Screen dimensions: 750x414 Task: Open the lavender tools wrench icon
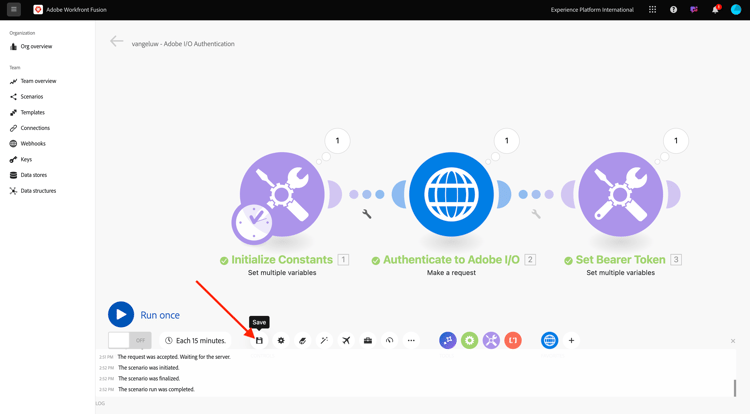(491, 340)
